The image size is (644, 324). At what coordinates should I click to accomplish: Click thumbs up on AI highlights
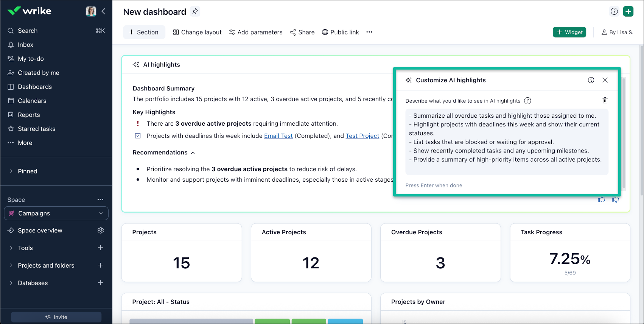(602, 199)
